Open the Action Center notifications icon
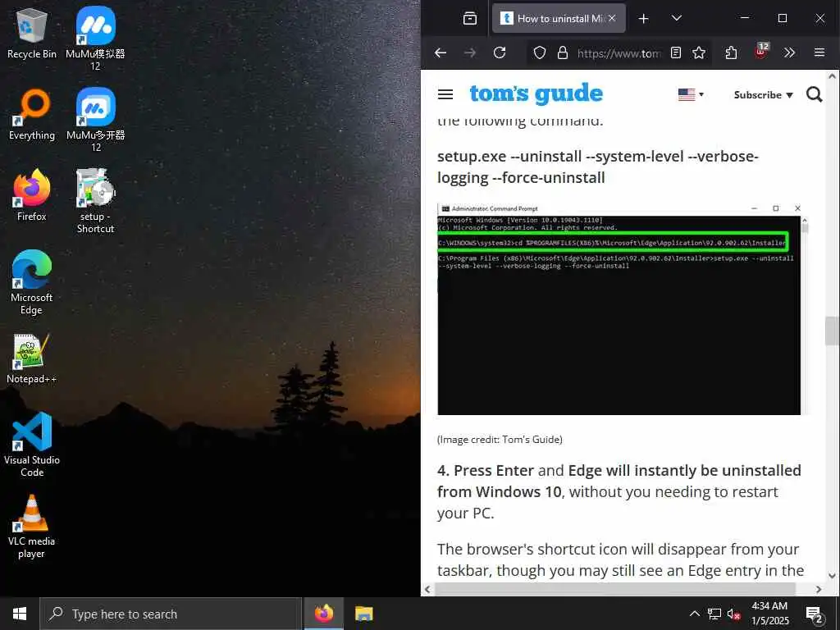This screenshot has height=630, width=840. 814,614
